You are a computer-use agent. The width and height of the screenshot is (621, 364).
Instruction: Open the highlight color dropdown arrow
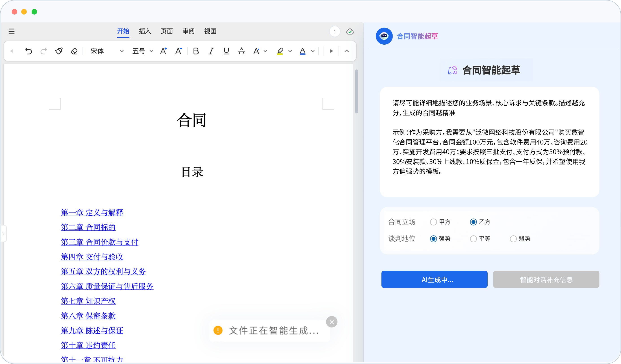[290, 51]
